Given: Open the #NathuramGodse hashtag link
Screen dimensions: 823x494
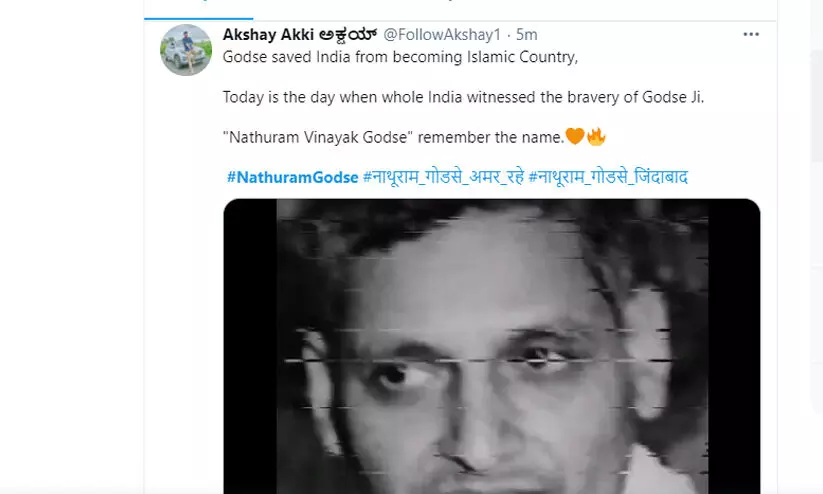Looking at the screenshot, I should point(292,177).
